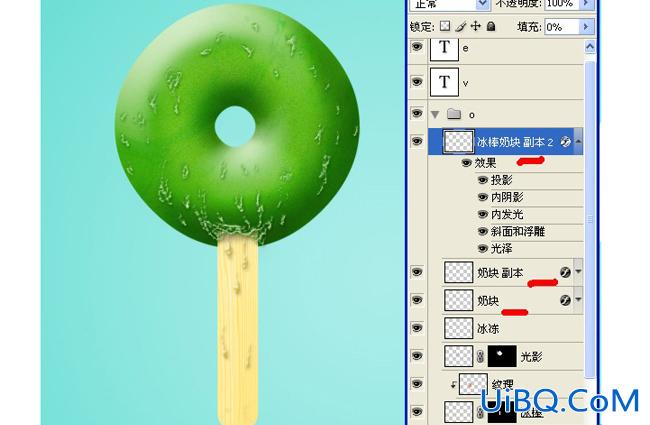Click the folder icon of group o
Image resolution: width=650 pixels, height=425 pixels.
coord(454,114)
